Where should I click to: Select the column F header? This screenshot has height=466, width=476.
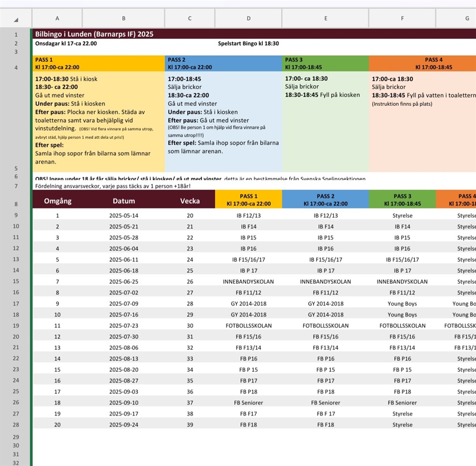pyautogui.click(x=402, y=19)
